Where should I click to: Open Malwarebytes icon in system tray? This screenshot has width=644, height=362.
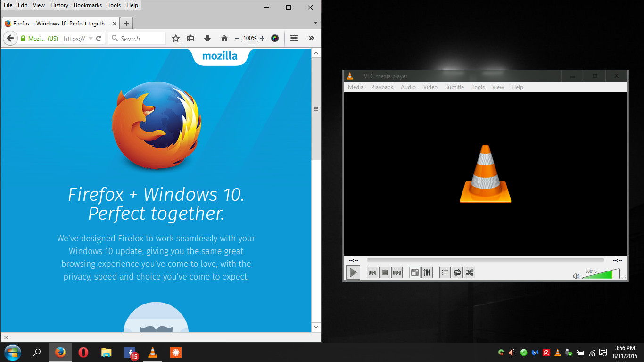coord(535,353)
